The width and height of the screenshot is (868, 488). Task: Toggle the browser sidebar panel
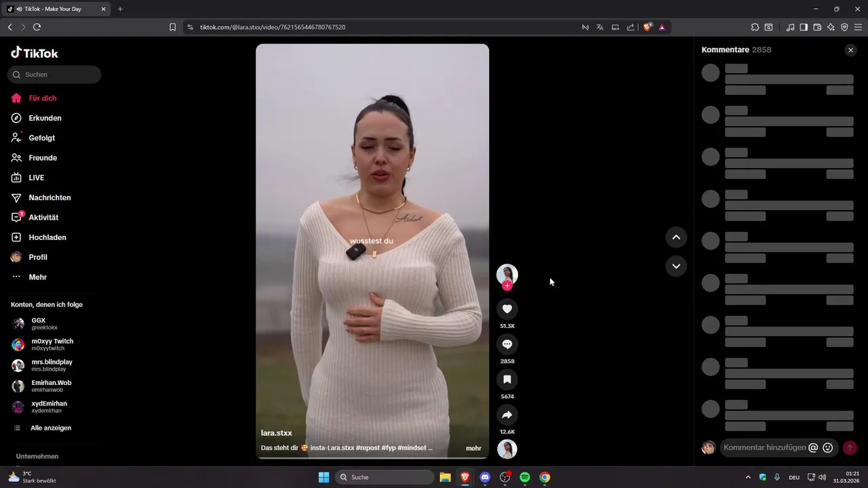coord(804,27)
